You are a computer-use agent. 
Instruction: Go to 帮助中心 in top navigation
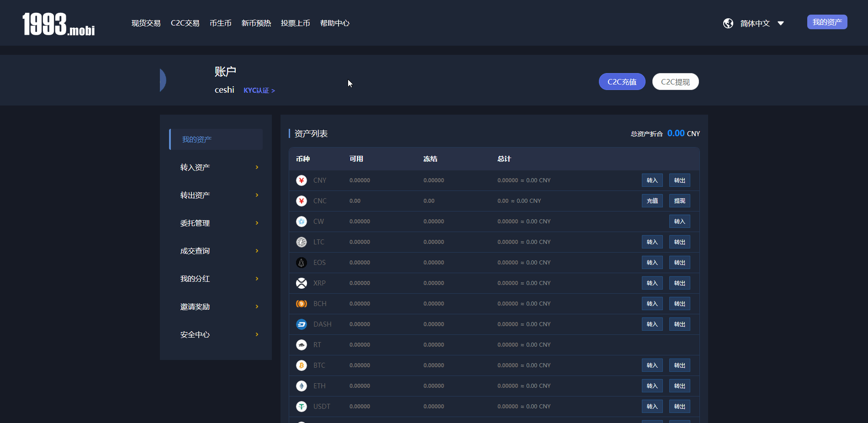[x=334, y=23]
